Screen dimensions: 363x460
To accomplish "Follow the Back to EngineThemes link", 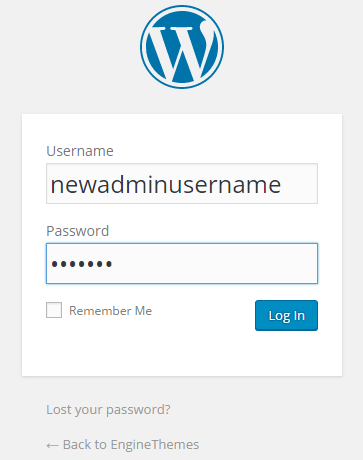I will tap(123, 445).
